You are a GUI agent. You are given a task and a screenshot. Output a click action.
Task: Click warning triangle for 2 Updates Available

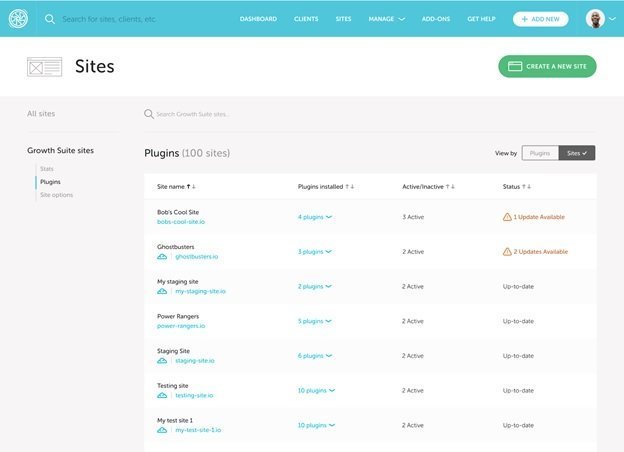507,251
